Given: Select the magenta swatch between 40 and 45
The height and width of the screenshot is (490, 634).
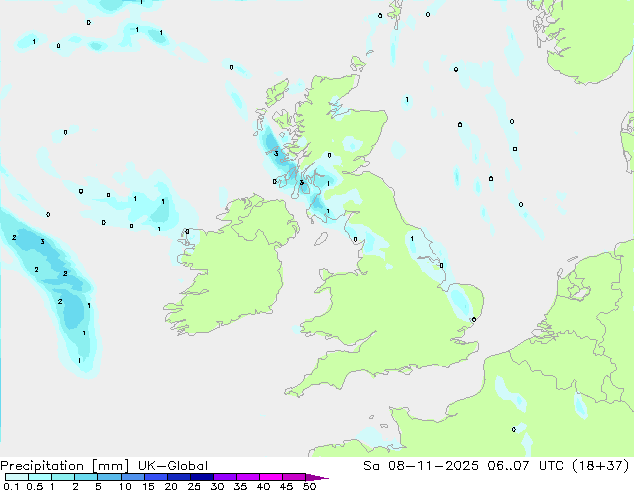Looking at the screenshot, I should tap(271, 477).
